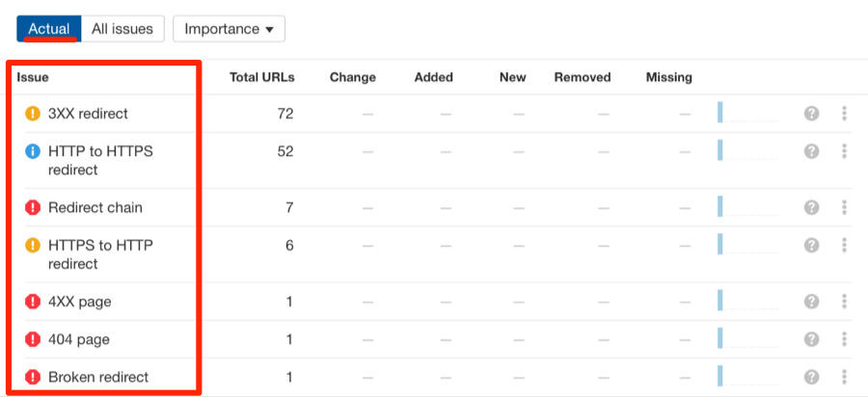Open the Broken redirect issue
The width and height of the screenshot is (868, 397).
click(x=98, y=377)
